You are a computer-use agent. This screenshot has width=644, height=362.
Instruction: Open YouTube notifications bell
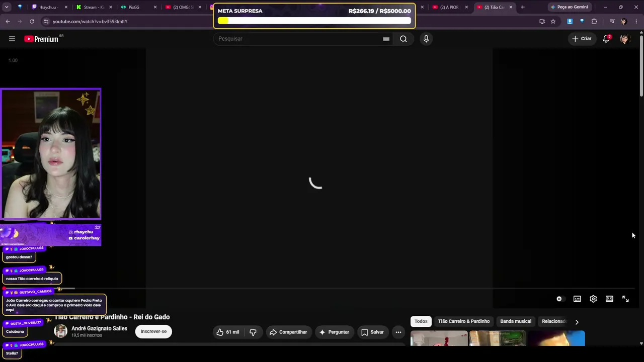coord(606,39)
